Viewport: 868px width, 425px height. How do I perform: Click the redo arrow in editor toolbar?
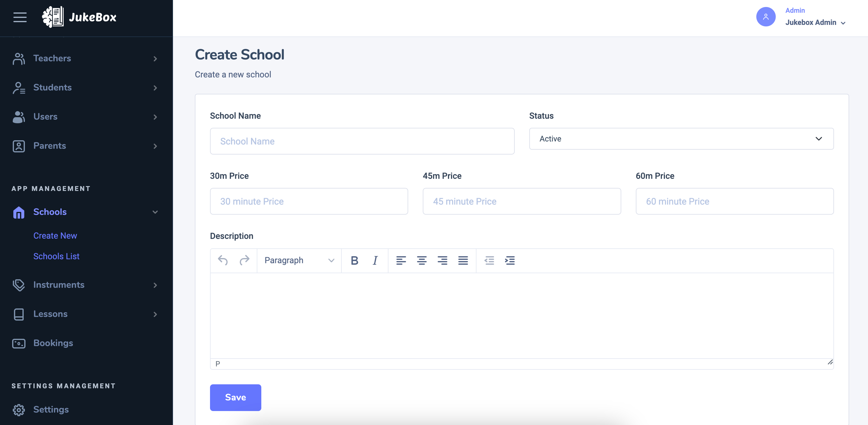coord(244,260)
